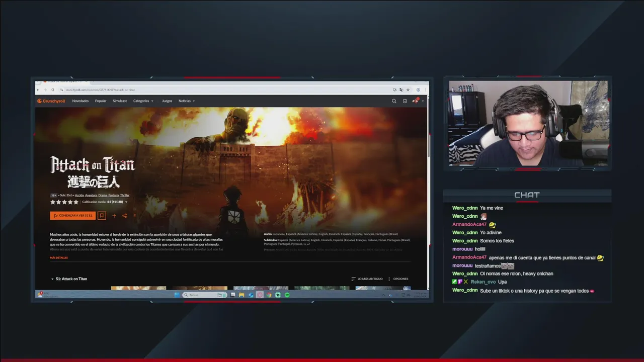Image resolution: width=644 pixels, height=362 pixels.
Task: Expand the description with Más detalles
Action: [59, 258]
